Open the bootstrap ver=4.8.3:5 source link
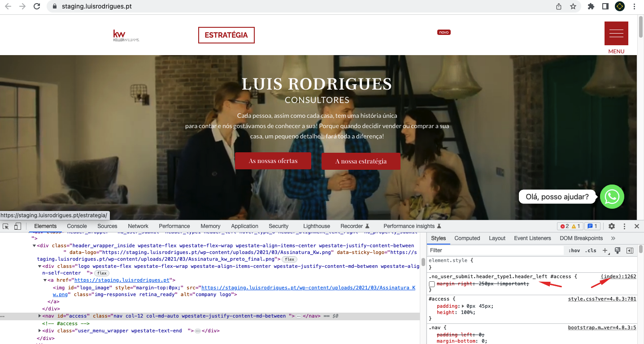The height and width of the screenshot is (344, 644). coord(602,327)
